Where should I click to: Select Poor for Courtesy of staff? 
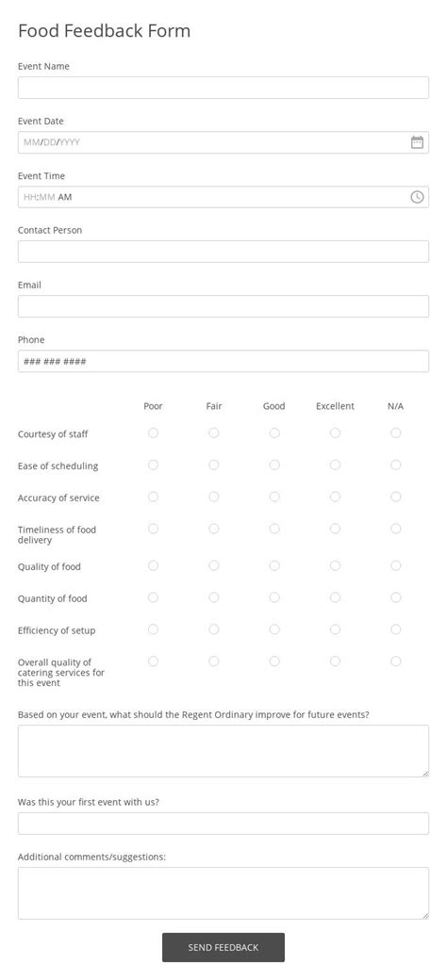pyautogui.click(x=153, y=433)
